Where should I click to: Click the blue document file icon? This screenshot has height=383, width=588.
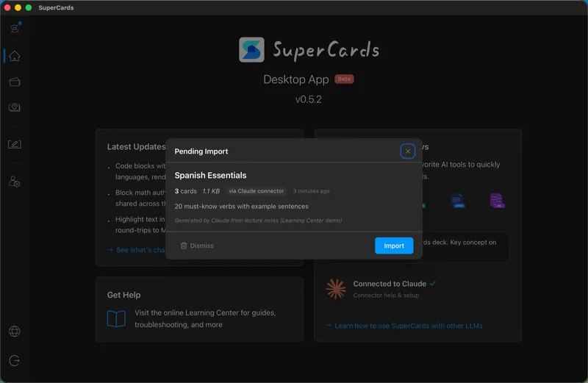[x=457, y=200]
